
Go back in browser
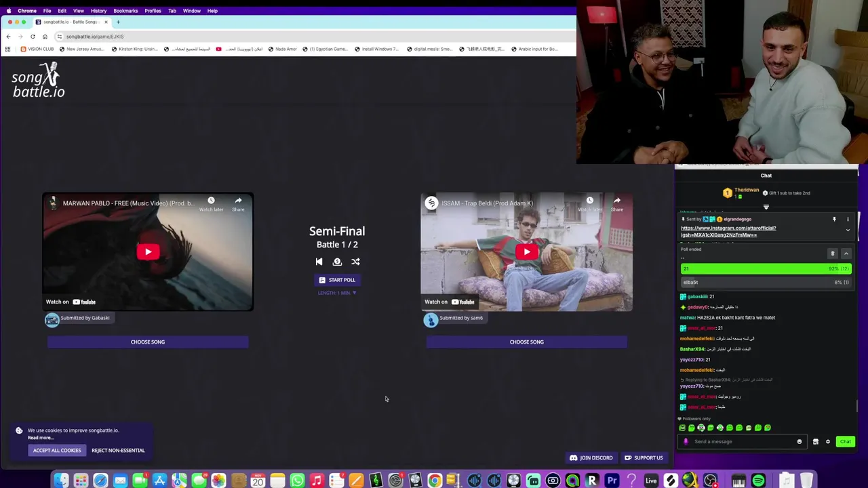click(x=8, y=37)
